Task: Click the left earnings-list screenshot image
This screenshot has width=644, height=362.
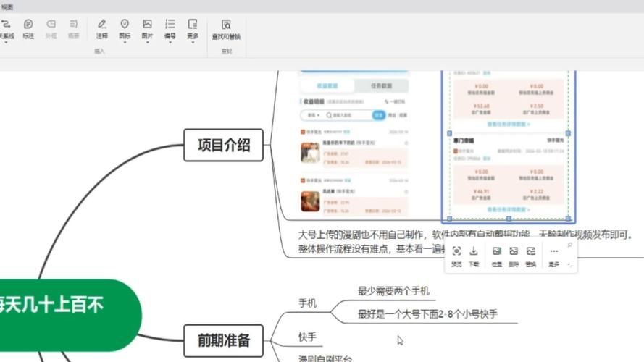Action: pyautogui.click(x=354, y=143)
